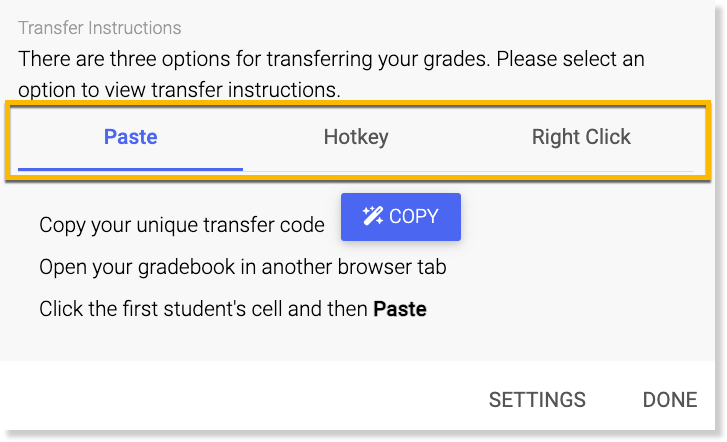Click empty space right of COPY button
Viewport: 727px width, 442px height.
coord(580,217)
